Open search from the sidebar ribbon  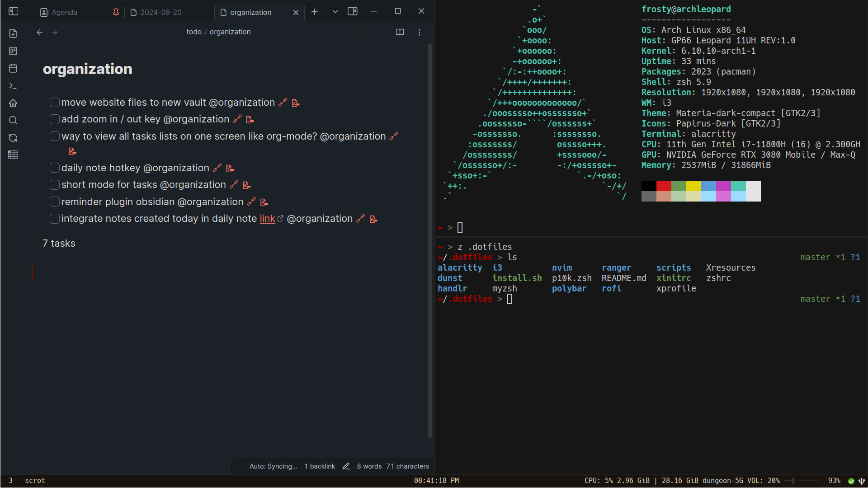pyautogui.click(x=13, y=120)
